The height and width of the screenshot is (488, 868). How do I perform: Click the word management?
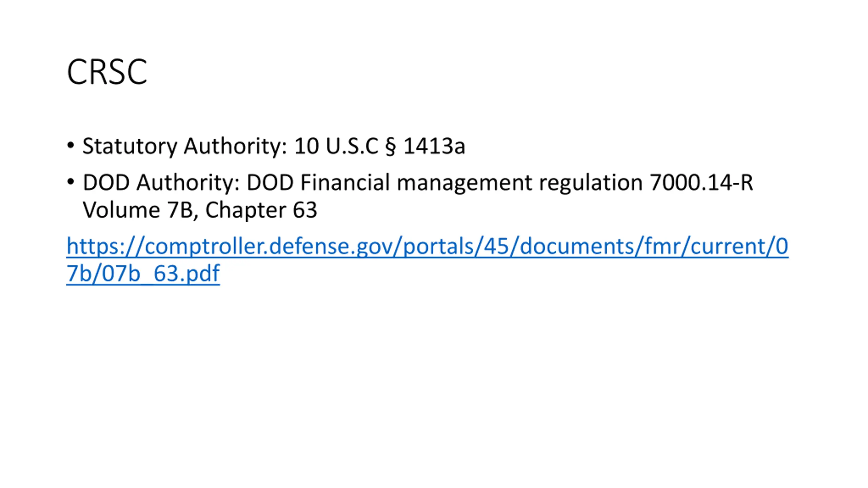tap(465, 183)
